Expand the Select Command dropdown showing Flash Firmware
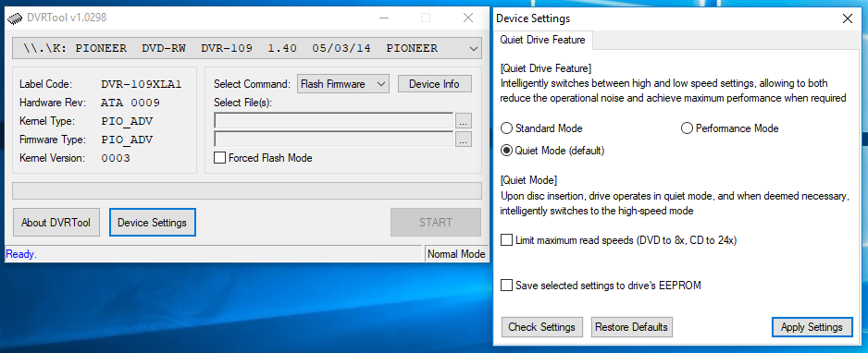The width and height of the screenshot is (868, 353). (343, 84)
